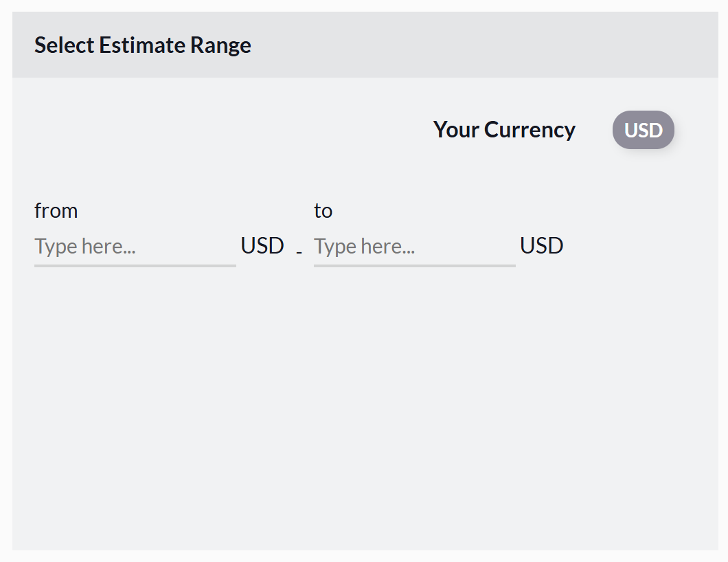Click placeholder text in the lower-bound field
This screenshot has height=562, width=728.
85,247
